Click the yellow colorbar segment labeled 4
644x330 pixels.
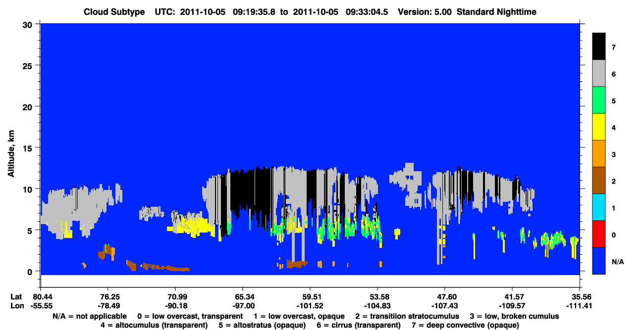point(599,127)
